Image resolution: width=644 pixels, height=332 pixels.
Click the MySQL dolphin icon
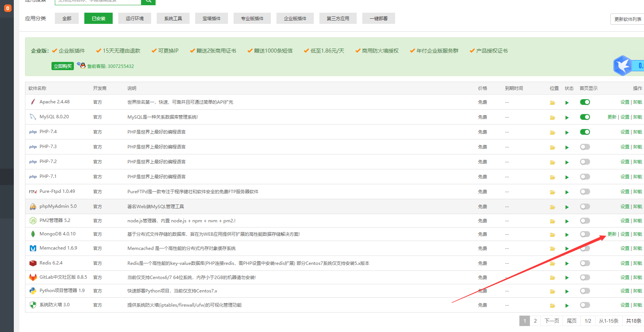point(33,117)
